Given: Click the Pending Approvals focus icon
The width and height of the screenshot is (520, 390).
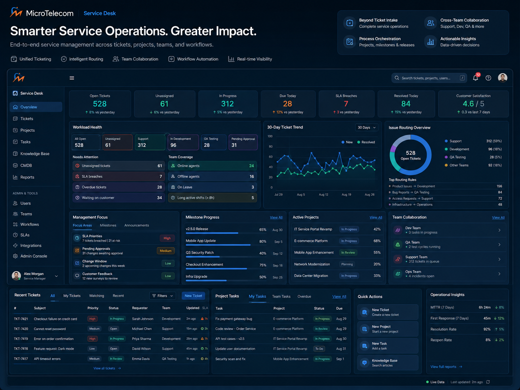Looking at the screenshot, I should (x=77, y=251).
